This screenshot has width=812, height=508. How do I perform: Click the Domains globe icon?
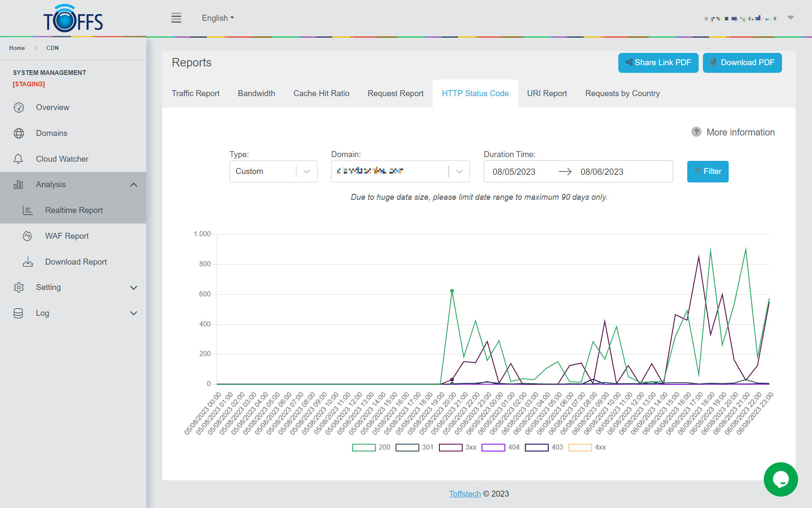pyautogui.click(x=19, y=133)
